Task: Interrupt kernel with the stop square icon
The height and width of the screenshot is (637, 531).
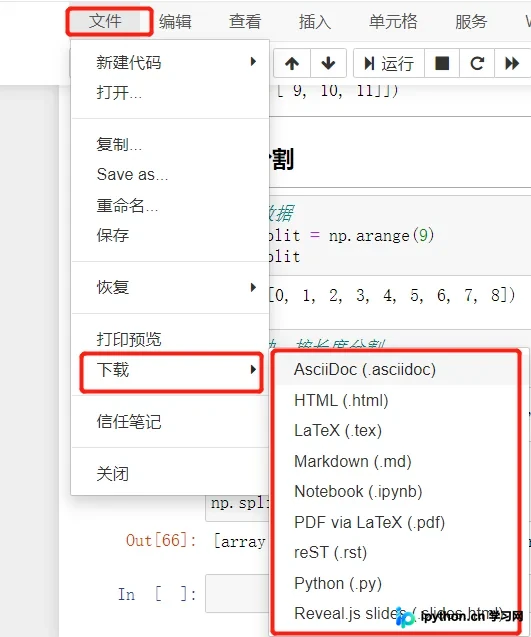Action: point(442,63)
